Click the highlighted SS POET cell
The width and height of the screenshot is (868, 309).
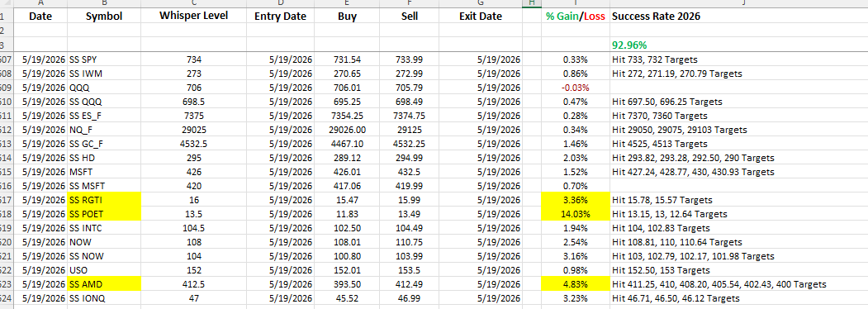click(104, 214)
